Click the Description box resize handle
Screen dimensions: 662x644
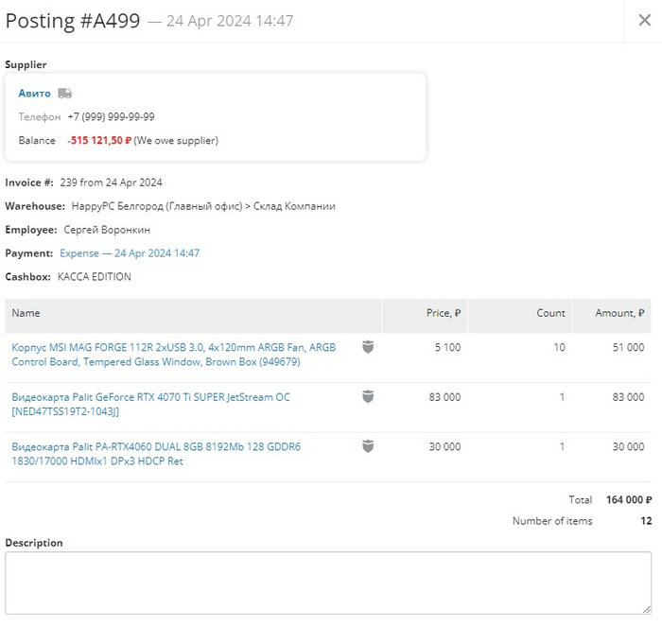tap(647, 610)
